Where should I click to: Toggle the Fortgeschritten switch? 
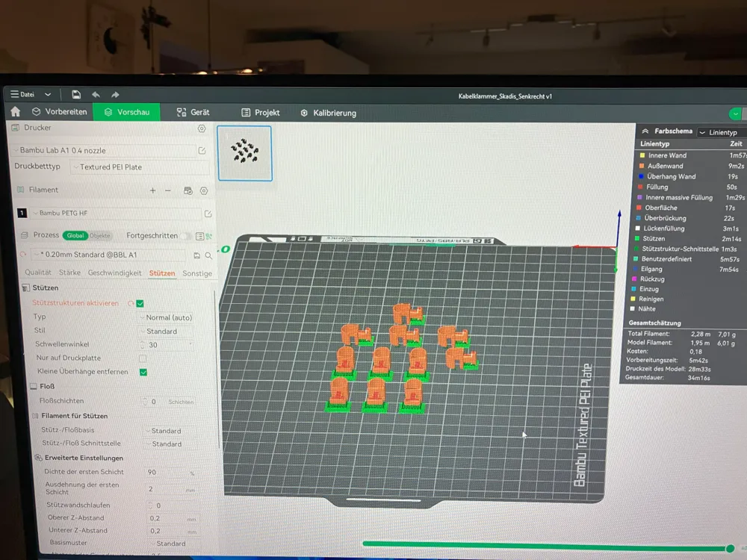coord(186,236)
